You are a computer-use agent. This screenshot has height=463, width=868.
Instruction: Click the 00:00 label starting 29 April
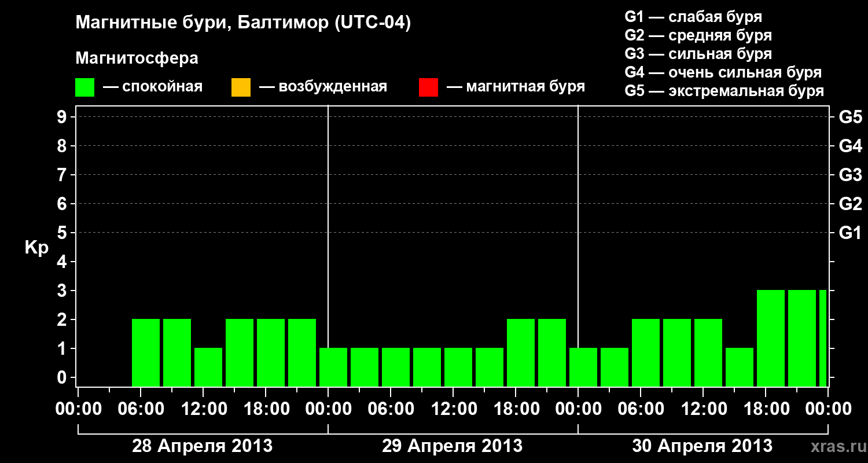[328, 409]
